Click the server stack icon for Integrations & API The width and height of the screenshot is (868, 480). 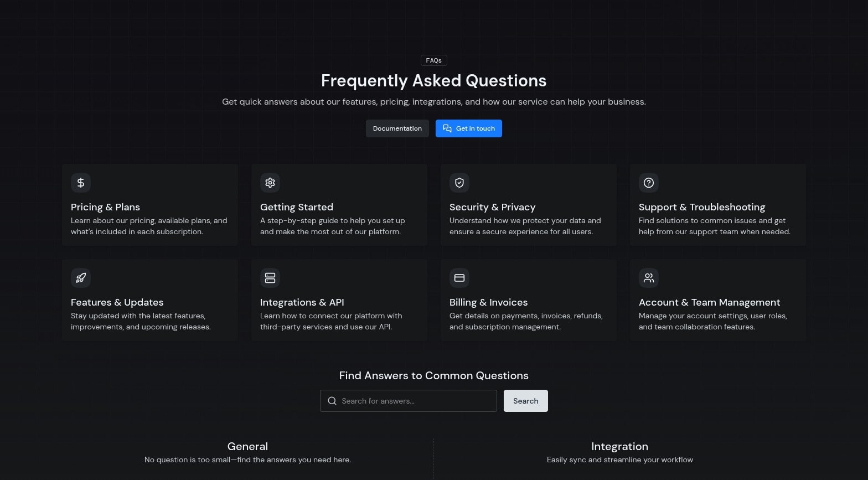click(270, 278)
